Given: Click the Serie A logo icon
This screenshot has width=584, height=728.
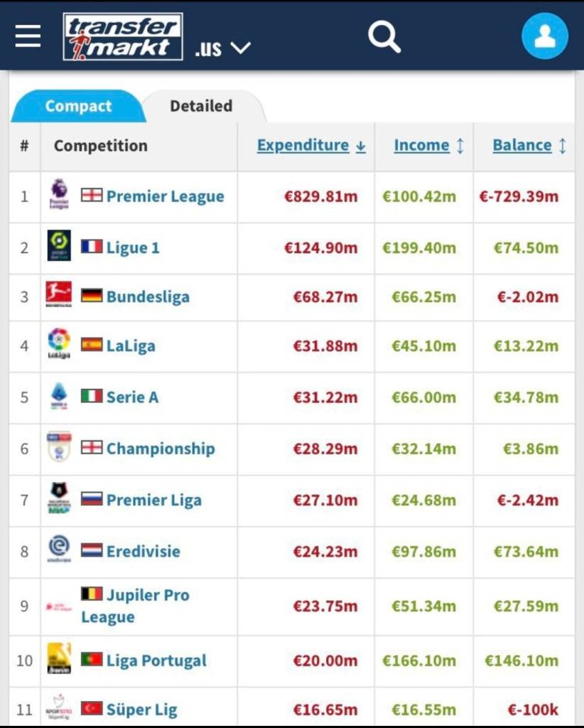Looking at the screenshot, I should (59, 395).
